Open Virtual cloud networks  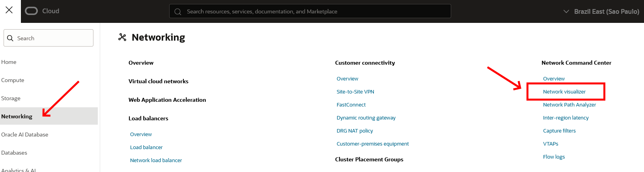[159, 81]
